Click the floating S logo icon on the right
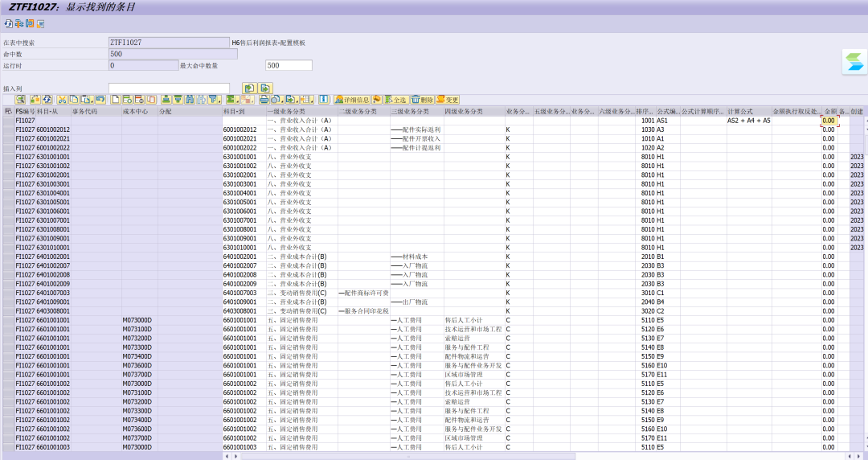 click(854, 61)
